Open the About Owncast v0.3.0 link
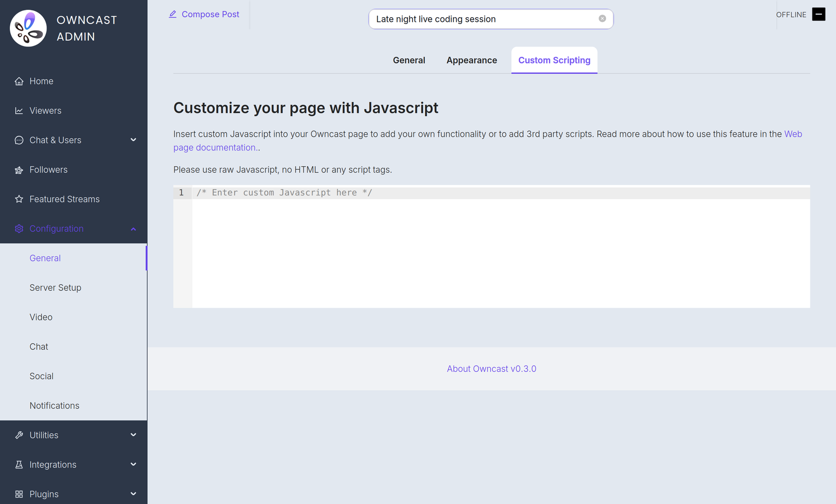The height and width of the screenshot is (504, 836). point(492,369)
